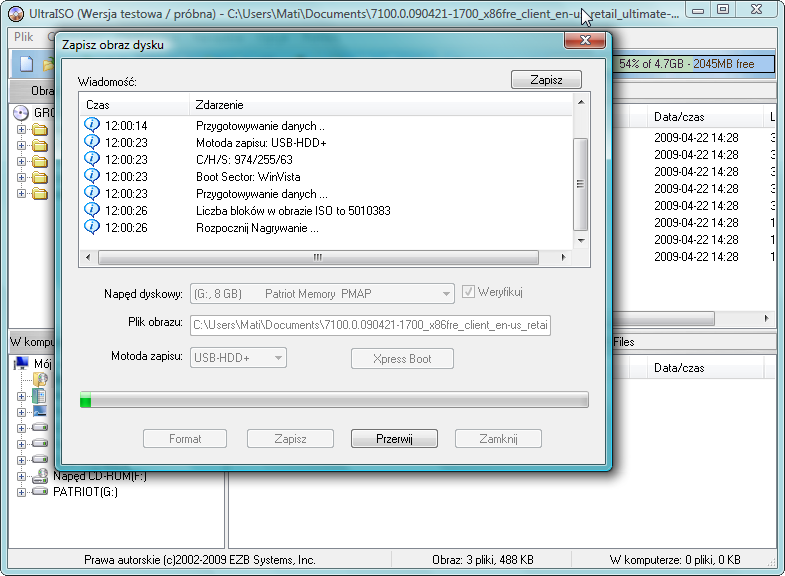Close the Zapisz obraz dysku dialog
The width and height of the screenshot is (785, 576).
(x=582, y=42)
